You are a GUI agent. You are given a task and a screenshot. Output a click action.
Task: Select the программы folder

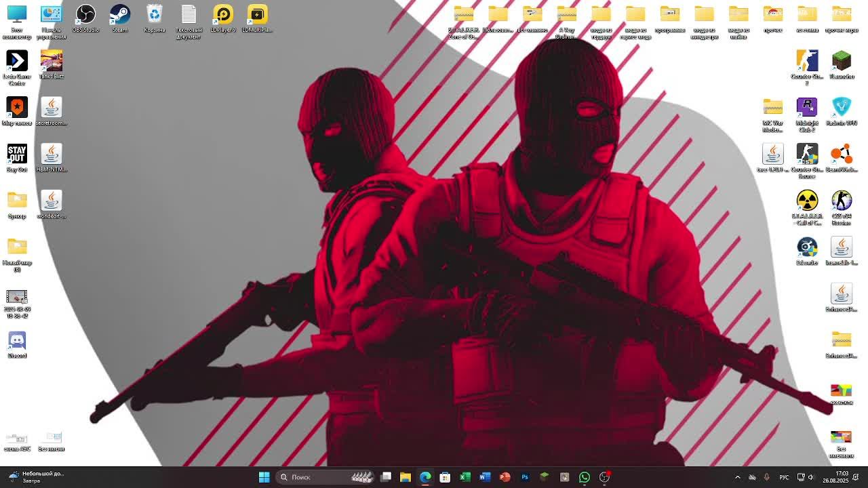670,19
